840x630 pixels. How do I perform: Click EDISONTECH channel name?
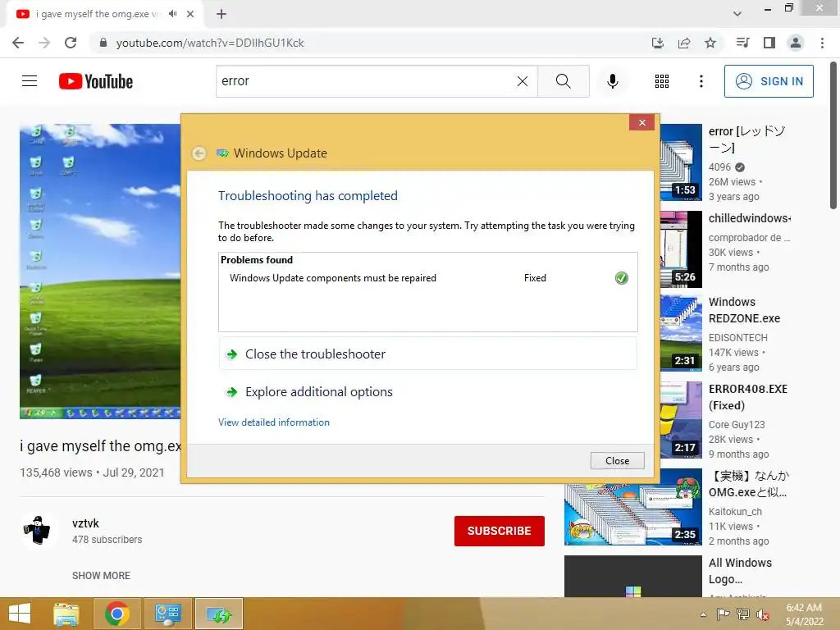tap(737, 337)
